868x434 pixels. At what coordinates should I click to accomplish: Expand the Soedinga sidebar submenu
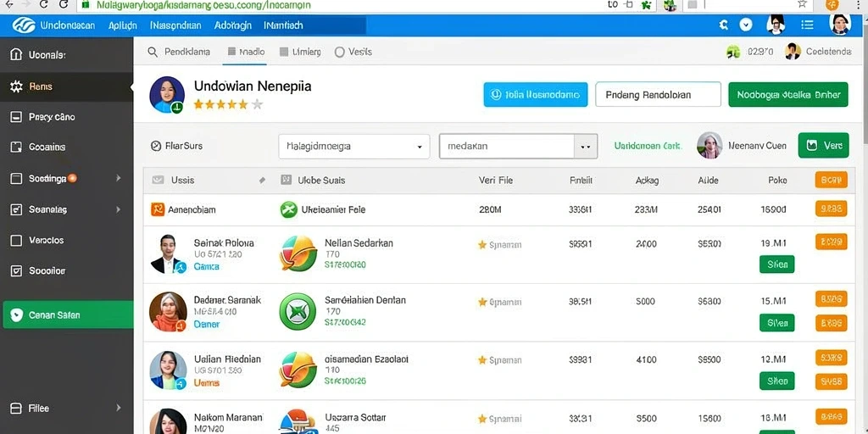pyautogui.click(x=118, y=178)
